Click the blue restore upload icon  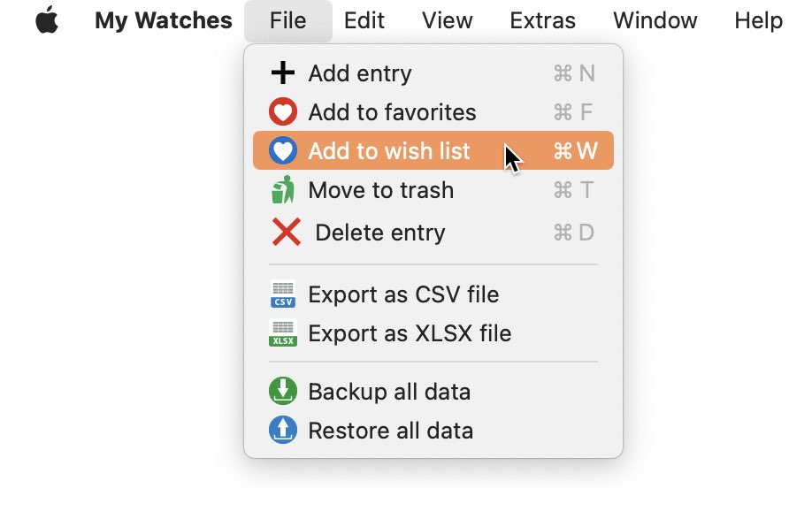pos(283,430)
